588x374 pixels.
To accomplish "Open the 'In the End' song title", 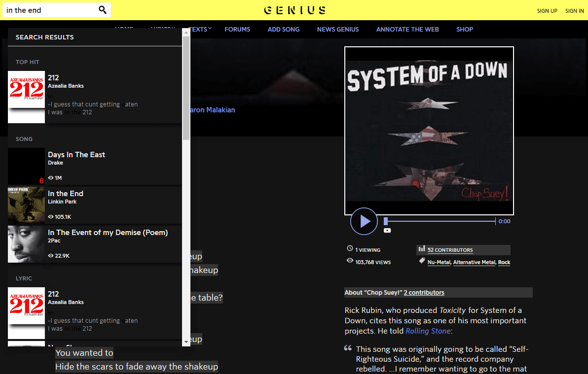I will point(66,193).
